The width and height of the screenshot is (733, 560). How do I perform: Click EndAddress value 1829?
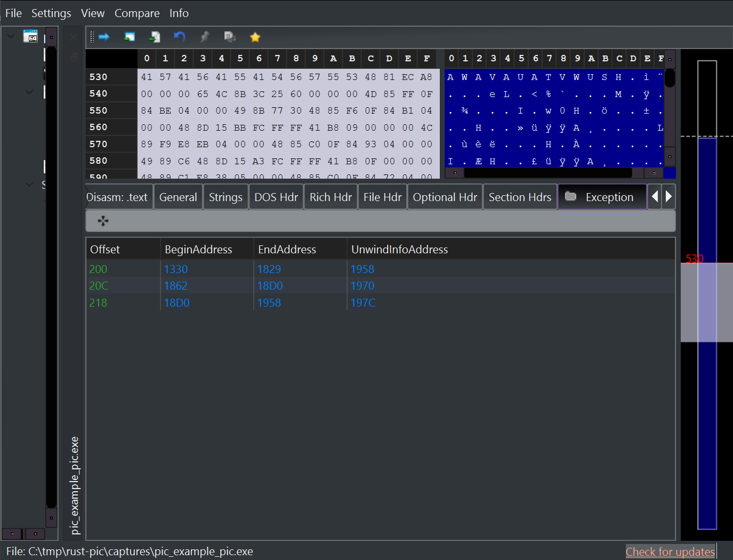coord(269,269)
